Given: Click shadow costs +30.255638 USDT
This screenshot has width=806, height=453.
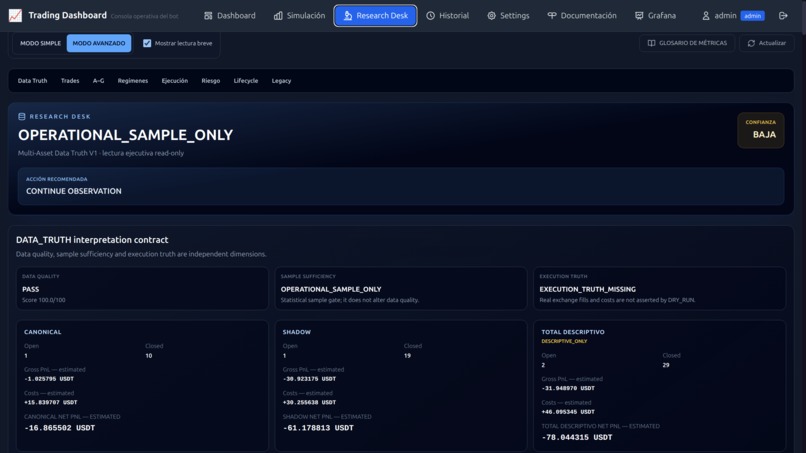Looking at the screenshot, I should point(309,403).
